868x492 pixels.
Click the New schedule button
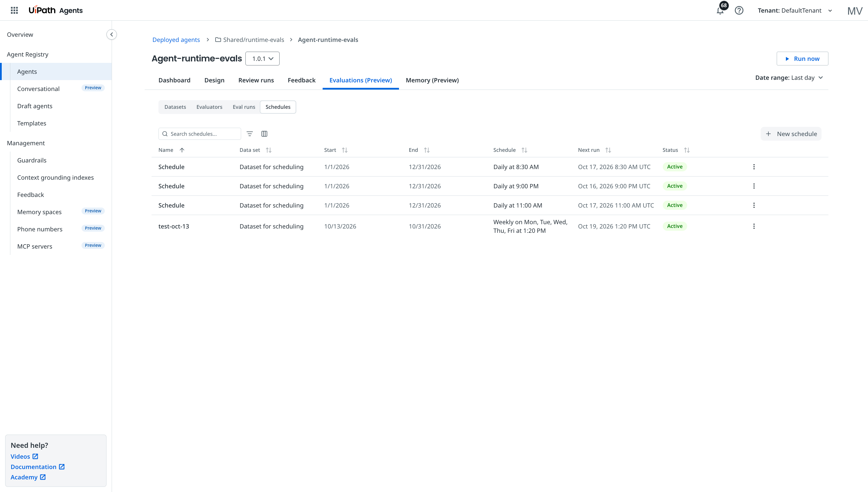790,134
